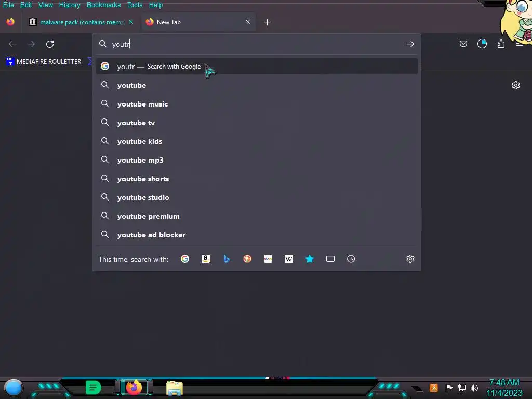
Task: Select 'youtr — Search with Google' result
Action: (257, 66)
